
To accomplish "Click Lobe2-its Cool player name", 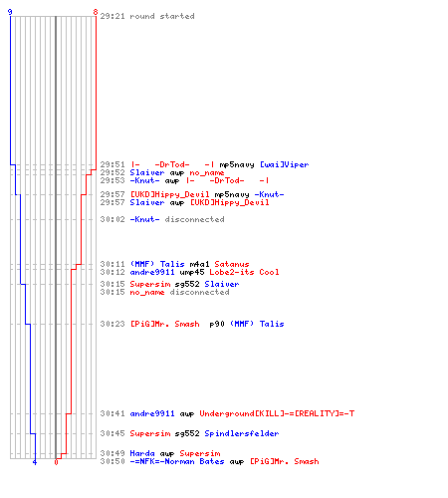I will pyautogui.click(x=244, y=272).
